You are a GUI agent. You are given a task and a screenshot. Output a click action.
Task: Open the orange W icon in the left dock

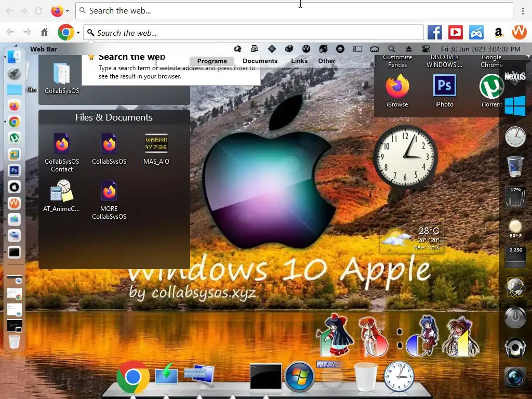(x=14, y=203)
